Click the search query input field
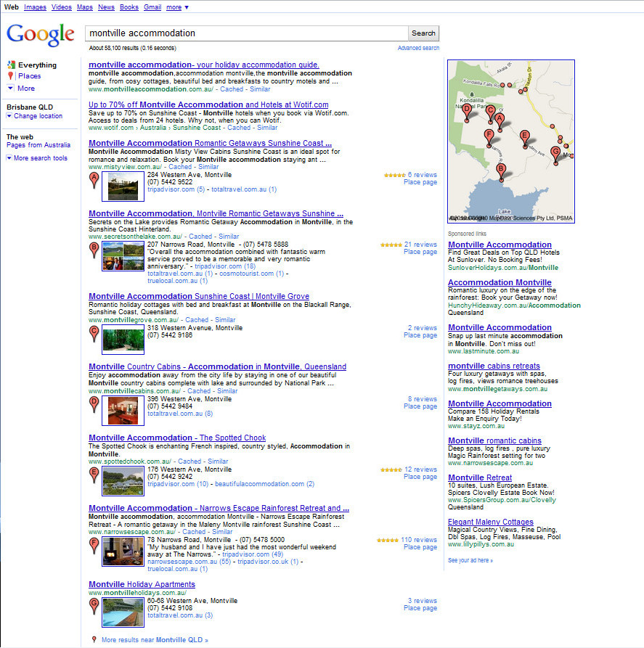The height and width of the screenshot is (648, 644). coord(247,33)
